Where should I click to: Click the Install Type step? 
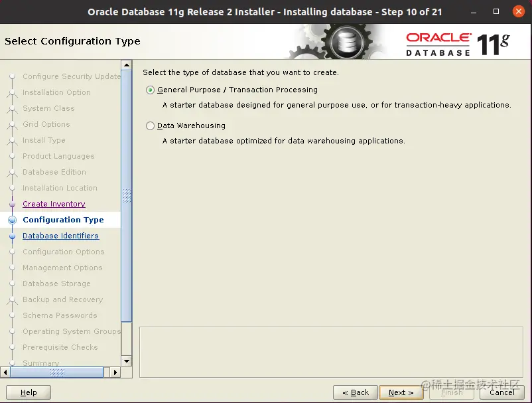click(x=44, y=140)
